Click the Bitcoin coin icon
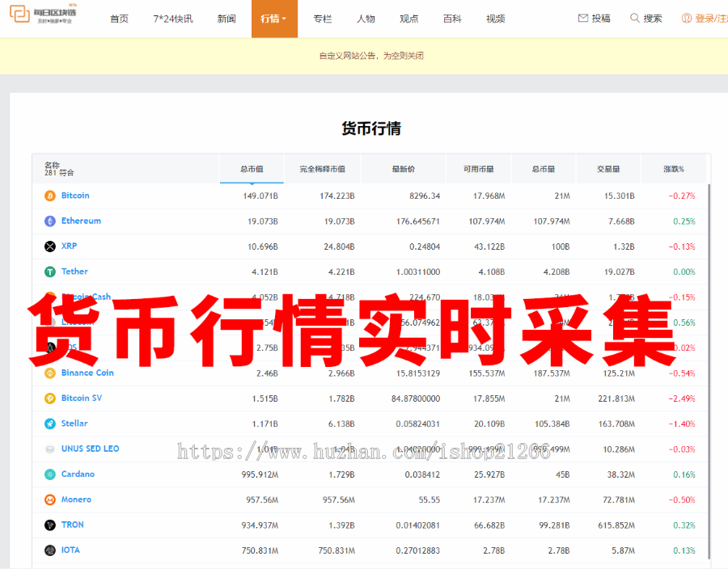 tap(49, 195)
